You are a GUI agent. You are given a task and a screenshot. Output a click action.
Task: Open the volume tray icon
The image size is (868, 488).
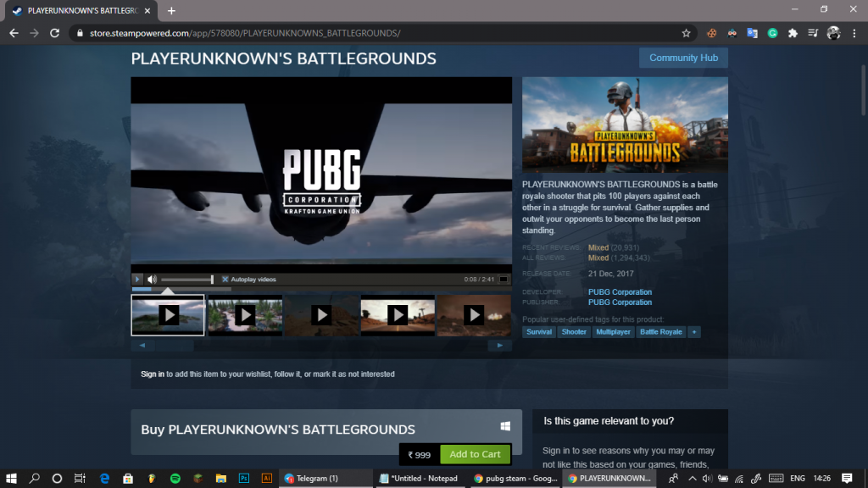[x=707, y=478]
